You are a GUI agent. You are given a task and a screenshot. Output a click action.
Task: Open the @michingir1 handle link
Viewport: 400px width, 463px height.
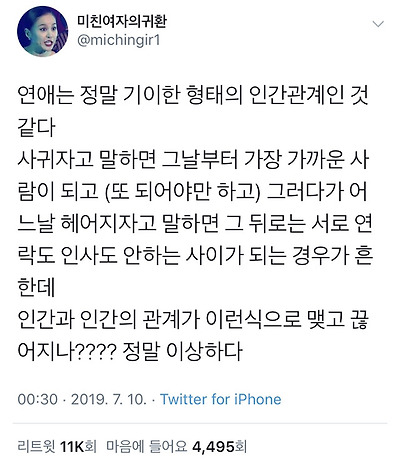click(119, 40)
